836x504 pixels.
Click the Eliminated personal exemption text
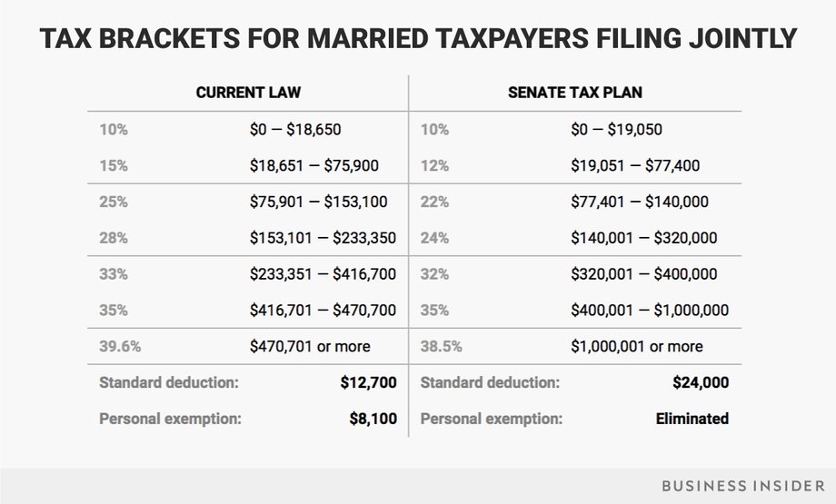(x=692, y=419)
